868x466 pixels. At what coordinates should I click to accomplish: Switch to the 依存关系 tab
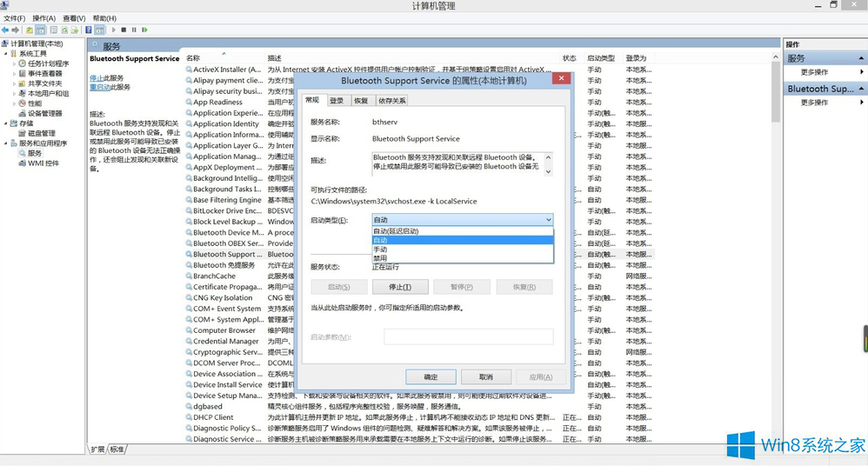(x=392, y=101)
